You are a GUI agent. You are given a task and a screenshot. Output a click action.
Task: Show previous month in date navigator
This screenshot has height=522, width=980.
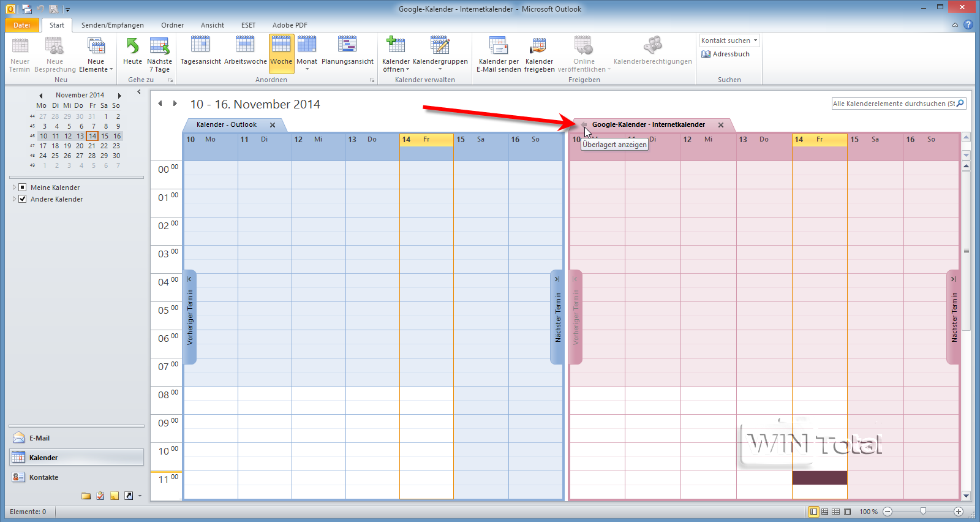tap(41, 96)
